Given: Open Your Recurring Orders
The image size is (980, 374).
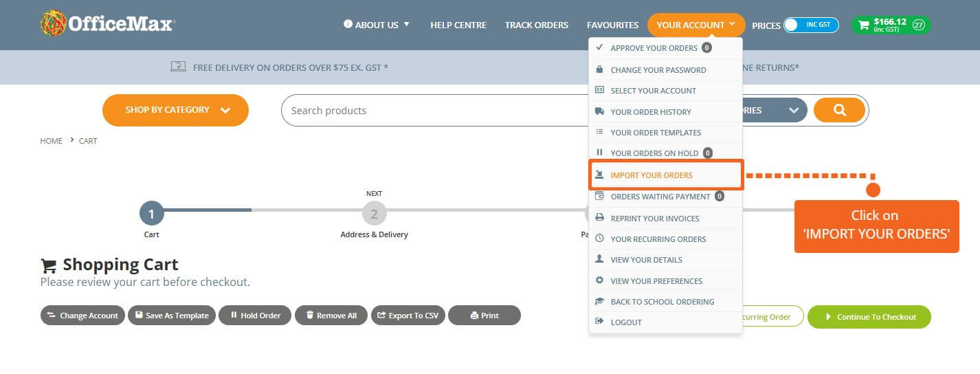Looking at the screenshot, I should (x=665, y=239).
